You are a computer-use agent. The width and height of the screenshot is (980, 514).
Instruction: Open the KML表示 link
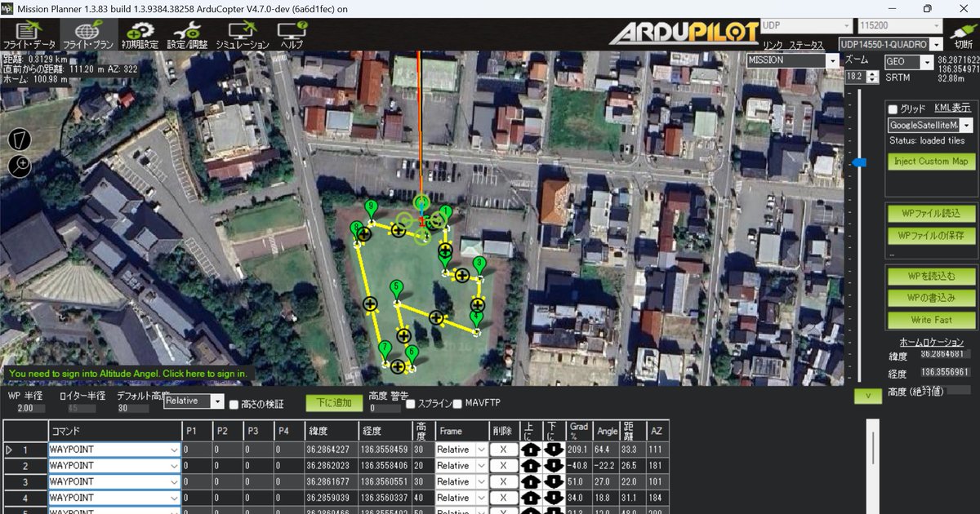pos(952,108)
